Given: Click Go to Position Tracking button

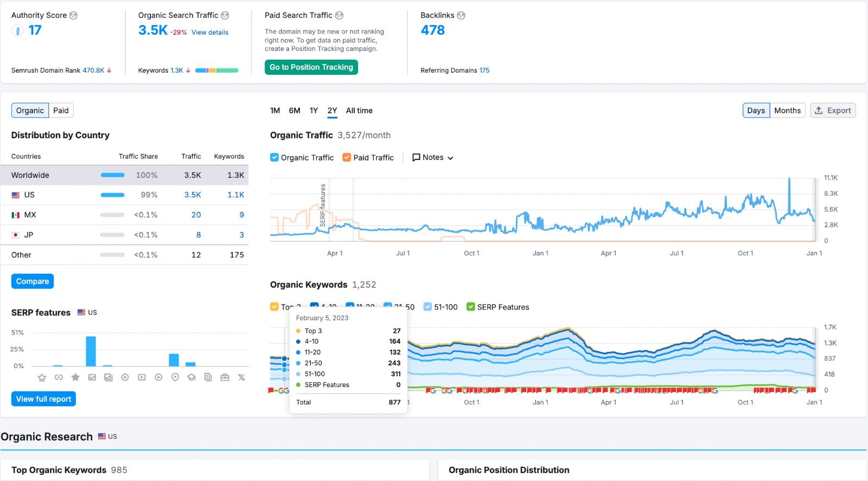Looking at the screenshot, I should click(x=311, y=67).
